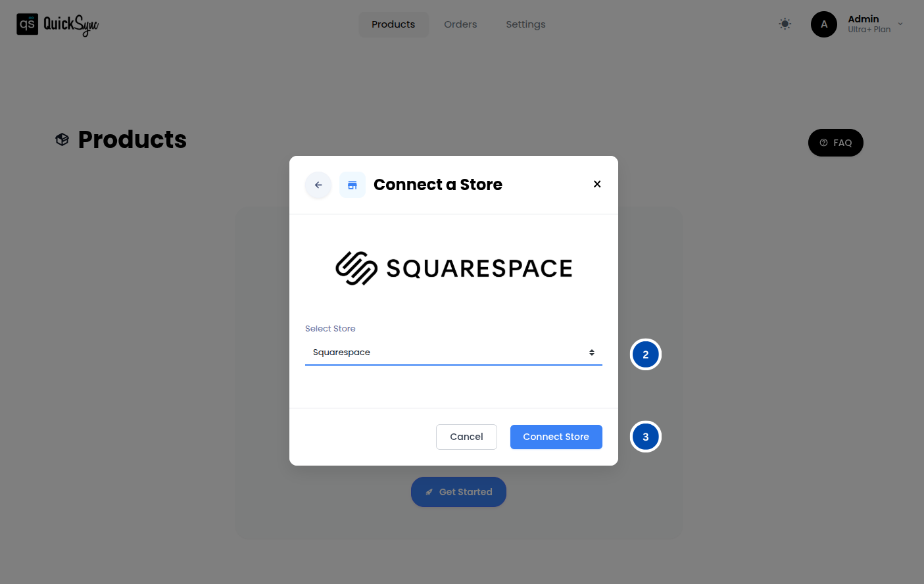
Task: Click the Connect Store button
Action: click(x=556, y=437)
